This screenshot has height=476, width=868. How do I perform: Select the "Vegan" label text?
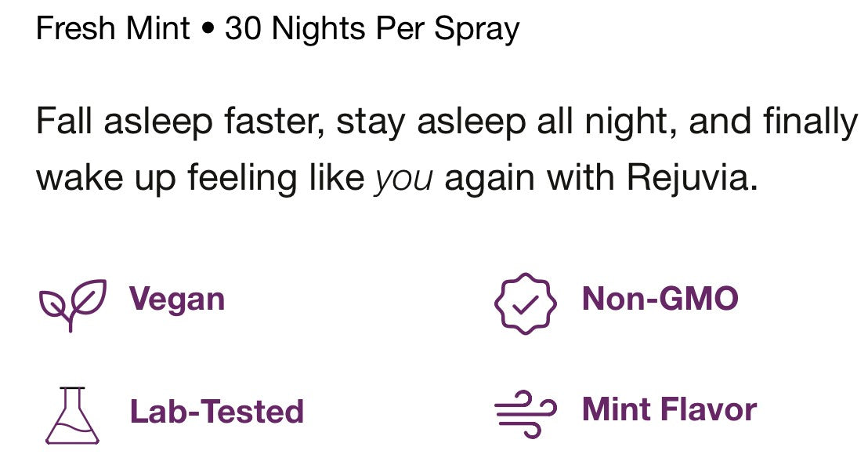tap(177, 300)
